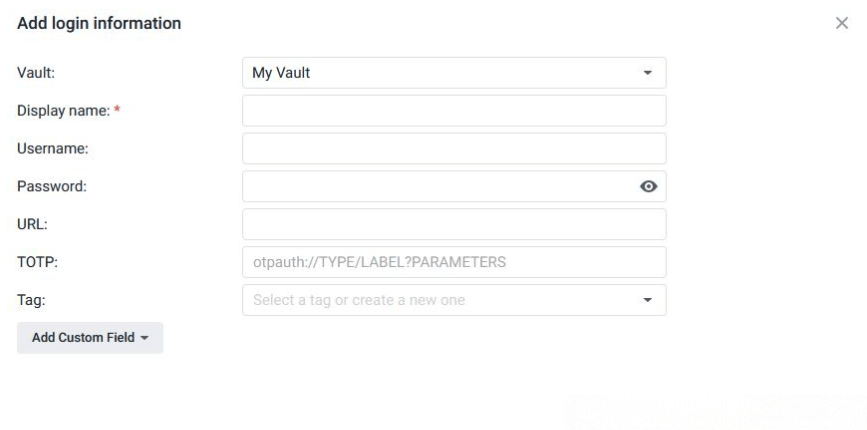Focus the Username text field
Image resolution: width=867 pixels, height=430 pixels.
454,149
